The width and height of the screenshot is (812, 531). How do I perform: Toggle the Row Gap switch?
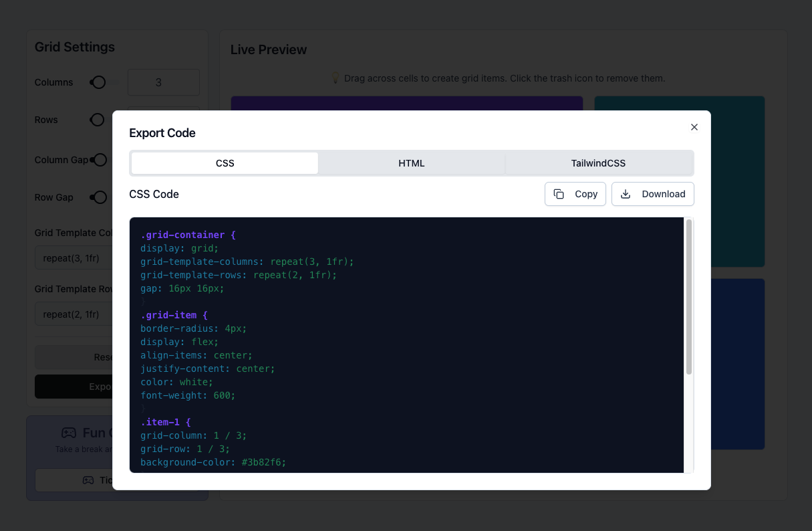point(99,197)
